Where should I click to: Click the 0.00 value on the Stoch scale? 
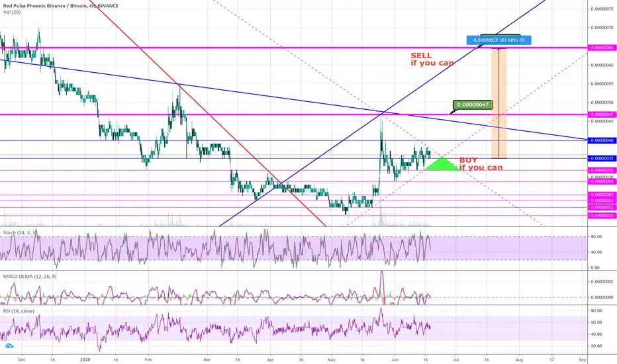(x=596, y=267)
